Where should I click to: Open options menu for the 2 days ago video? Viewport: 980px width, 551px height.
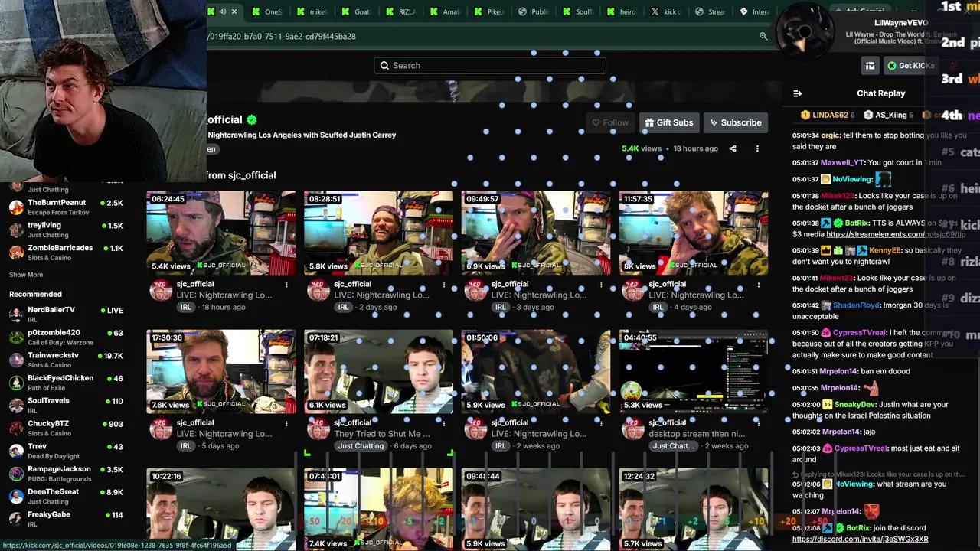pyautogui.click(x=444, y=285)
